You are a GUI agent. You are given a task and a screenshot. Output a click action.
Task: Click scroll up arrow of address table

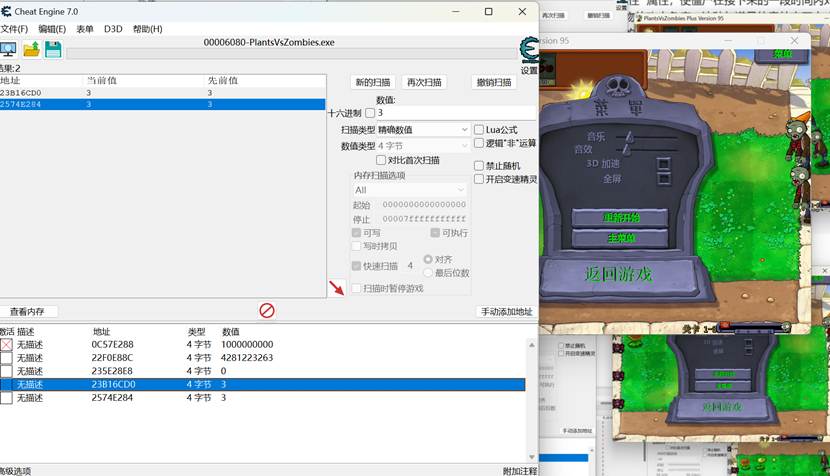[x=532, y=345]
